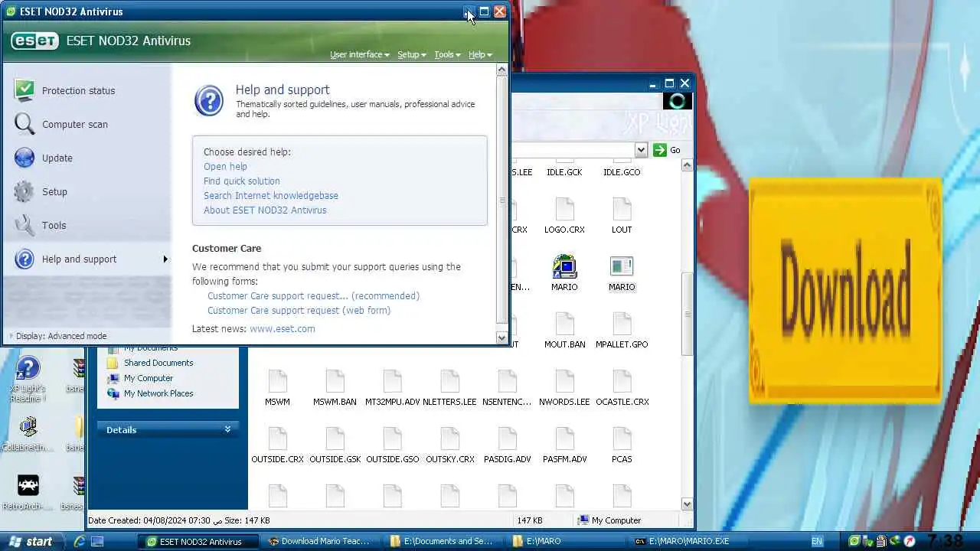Expand the Details panel chevron

click(227, 430)
